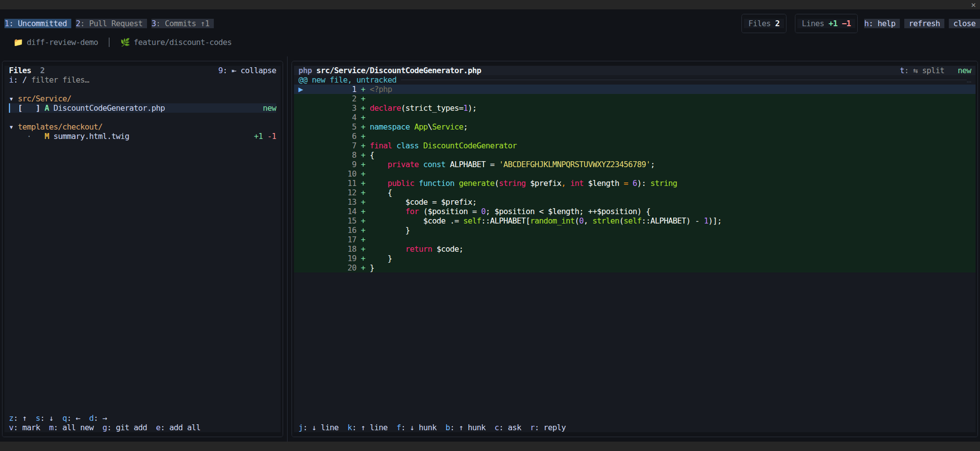
Task: Click the refresh button
Action: [924, 24]
